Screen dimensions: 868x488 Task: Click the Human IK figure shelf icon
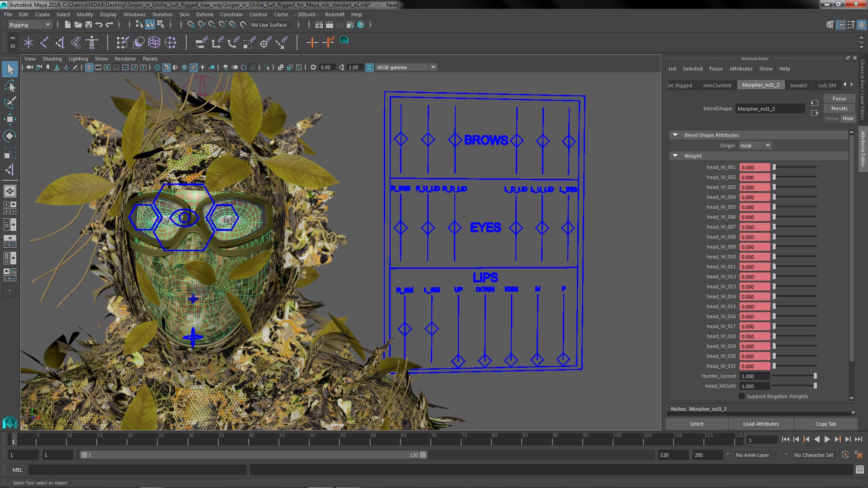(x=92, y=42)
